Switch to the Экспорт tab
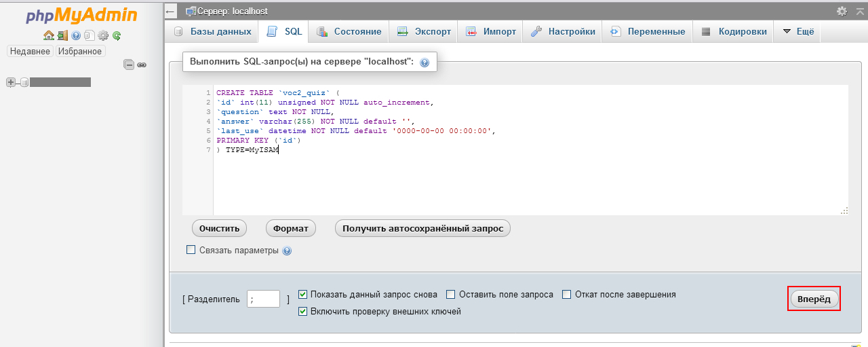Image resolution: width=868 pixels, height=347 pixels. 424,31
